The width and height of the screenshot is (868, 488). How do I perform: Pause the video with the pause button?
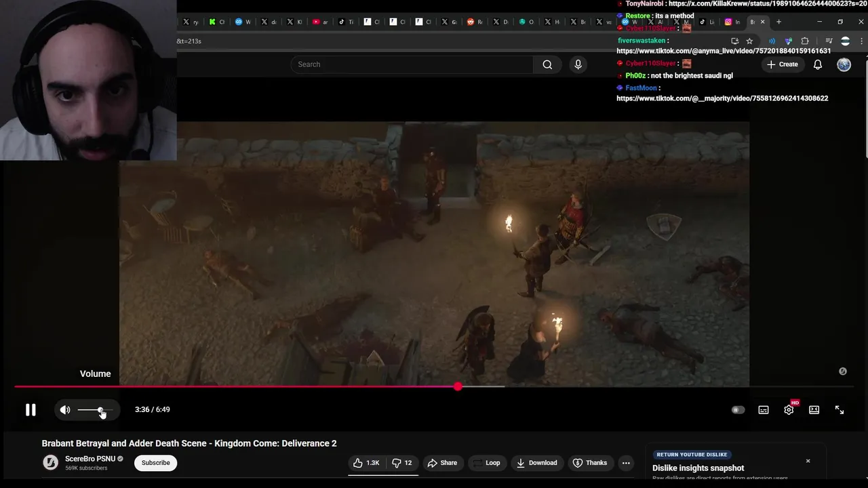point(31,409)
